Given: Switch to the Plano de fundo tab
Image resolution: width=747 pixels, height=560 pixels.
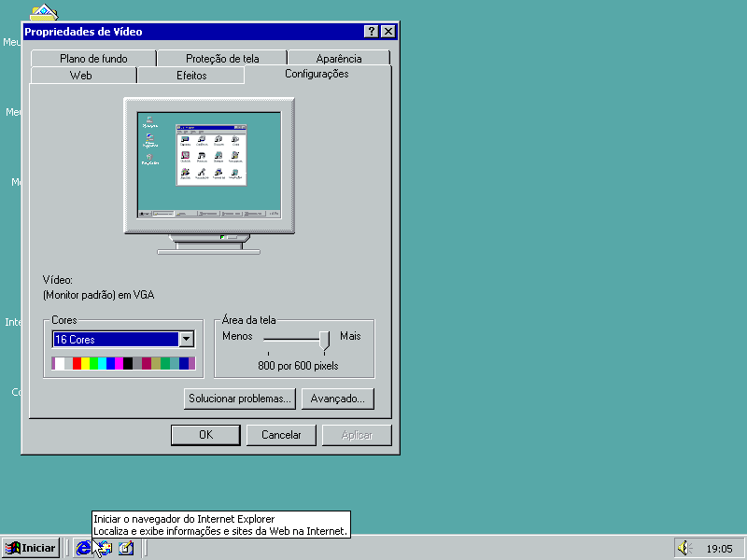Looking at the screenshot, I should pyautogui.click(x=93, y=59).
